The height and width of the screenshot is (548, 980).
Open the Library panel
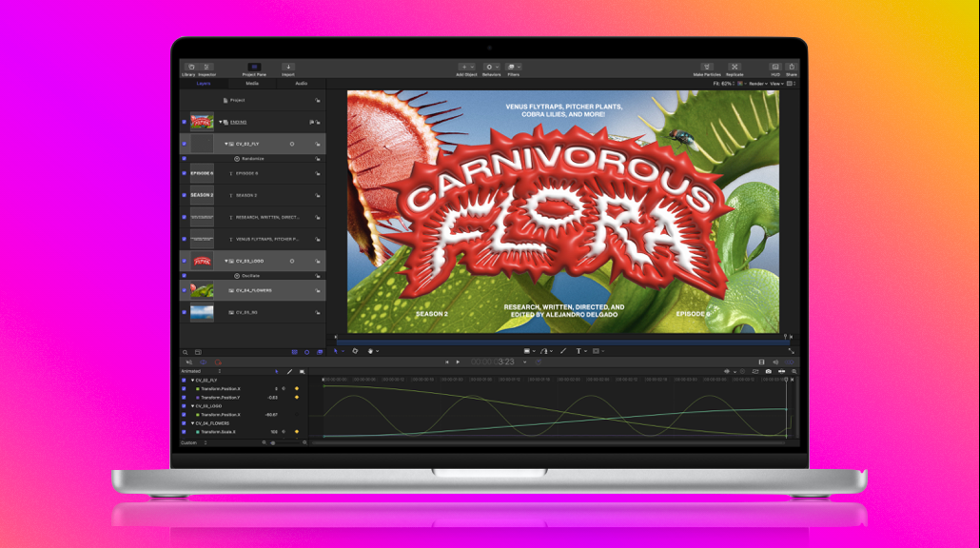(190, 68)
